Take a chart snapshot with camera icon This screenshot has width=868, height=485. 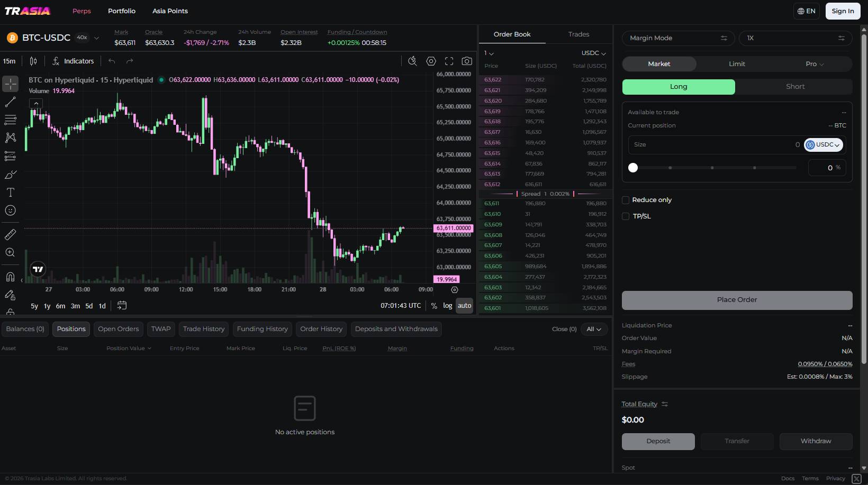click(x=467, y=61)
